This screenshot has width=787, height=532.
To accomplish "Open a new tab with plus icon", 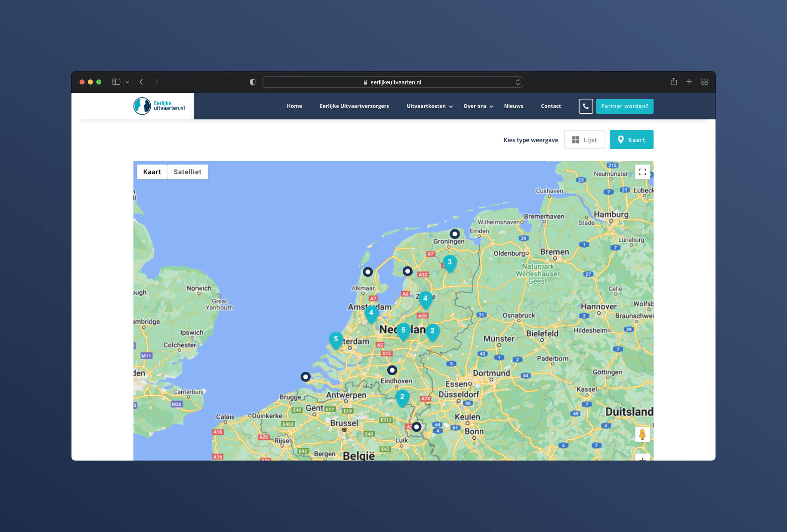I will pyautogui.click(x=689, y=82).
